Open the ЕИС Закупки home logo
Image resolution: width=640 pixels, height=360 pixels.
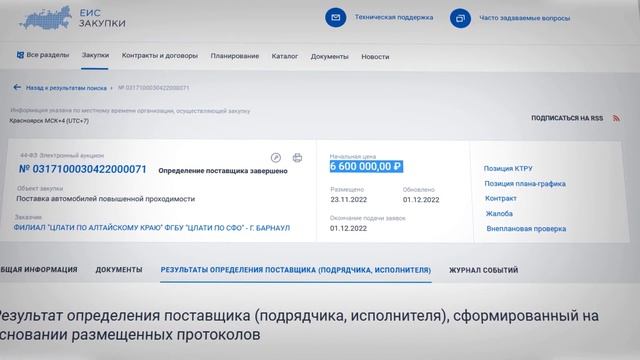(72, 18)
